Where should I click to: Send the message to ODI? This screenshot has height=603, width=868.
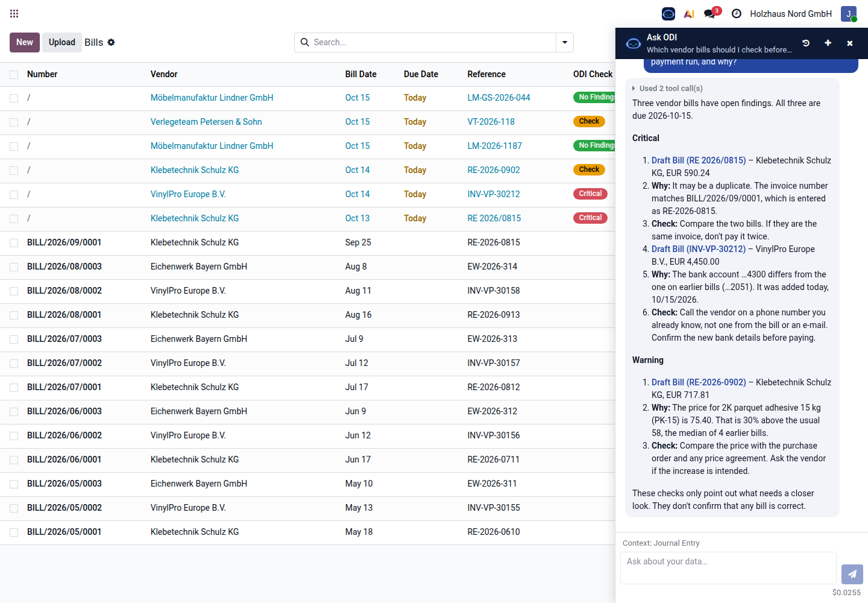pyautogui.click(x=852, y=574)
